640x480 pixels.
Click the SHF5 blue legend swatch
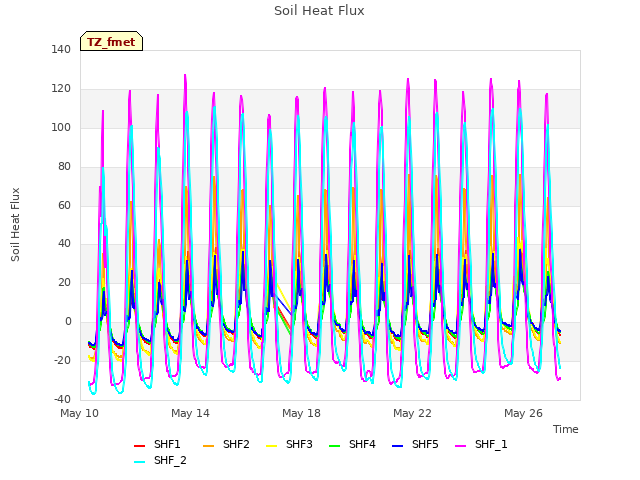pos(397,446)
